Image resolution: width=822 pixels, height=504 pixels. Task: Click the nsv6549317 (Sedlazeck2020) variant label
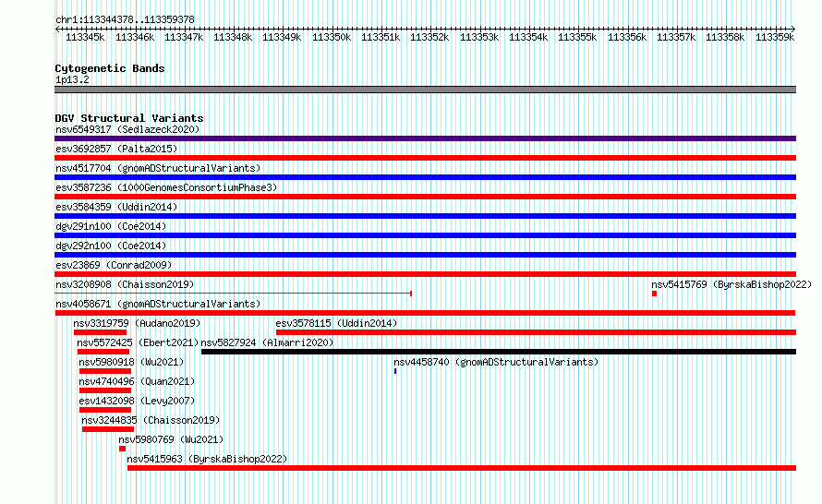click(127, 129)
